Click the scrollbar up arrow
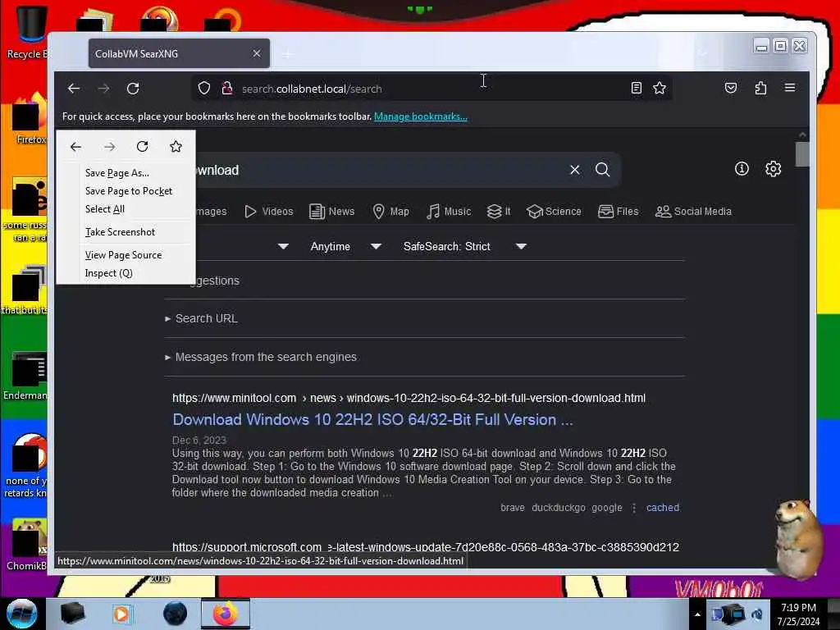Image resolution: width=840 pixels, height=630 pixels. pyautogui.click(x=802, y=134)
